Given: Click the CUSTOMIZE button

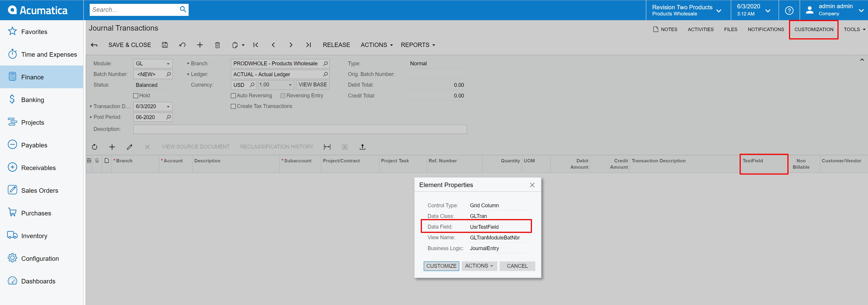Looking at the screenshot, I should (441, 266).
